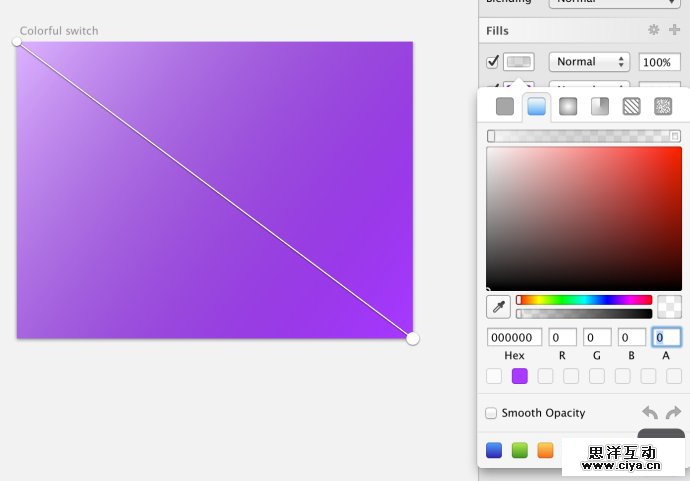690x481 pixels.
Task: Open the Fills gear settings
Action: 654,31
